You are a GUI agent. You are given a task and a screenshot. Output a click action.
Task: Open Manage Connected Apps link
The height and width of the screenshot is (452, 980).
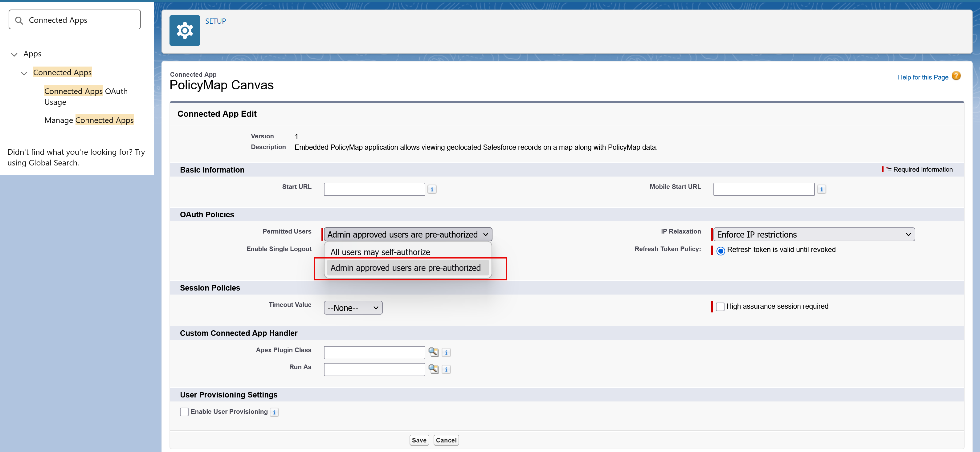[89, 120]
